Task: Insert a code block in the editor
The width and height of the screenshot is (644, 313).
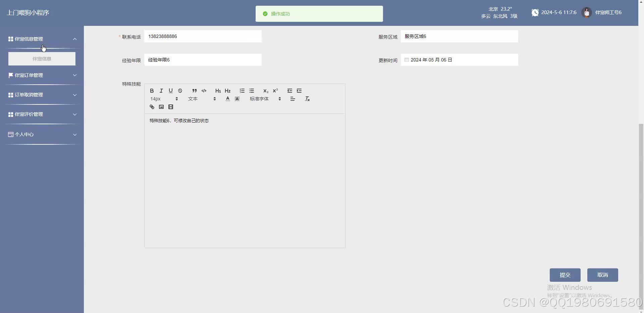Action: [x=204, y=91]
